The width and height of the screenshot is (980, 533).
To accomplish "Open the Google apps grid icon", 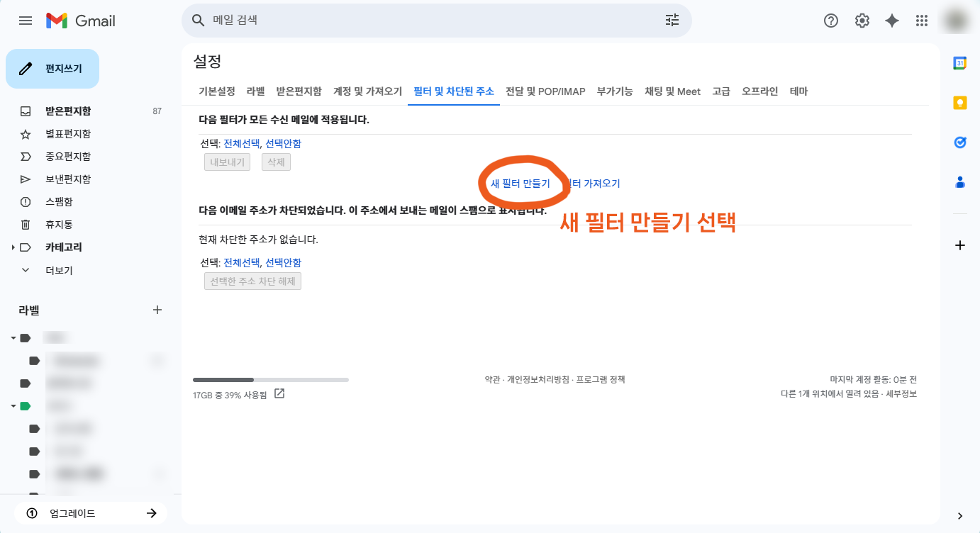I will point(922,21).
